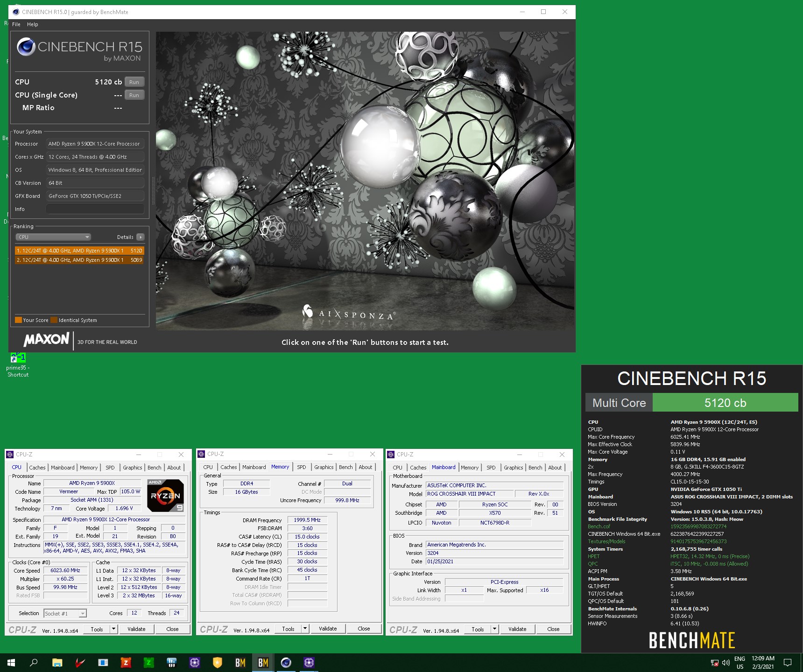Open the highlighted BenchMate BM taskbar icon
The height and width of the screenshot is (672, 803).
click(x=263, y=663)
